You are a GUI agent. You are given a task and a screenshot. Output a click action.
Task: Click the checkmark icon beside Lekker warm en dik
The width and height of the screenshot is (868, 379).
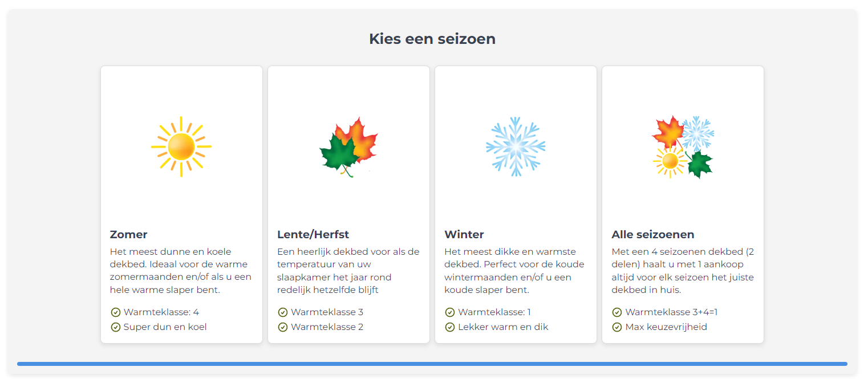tap(450, 327)
